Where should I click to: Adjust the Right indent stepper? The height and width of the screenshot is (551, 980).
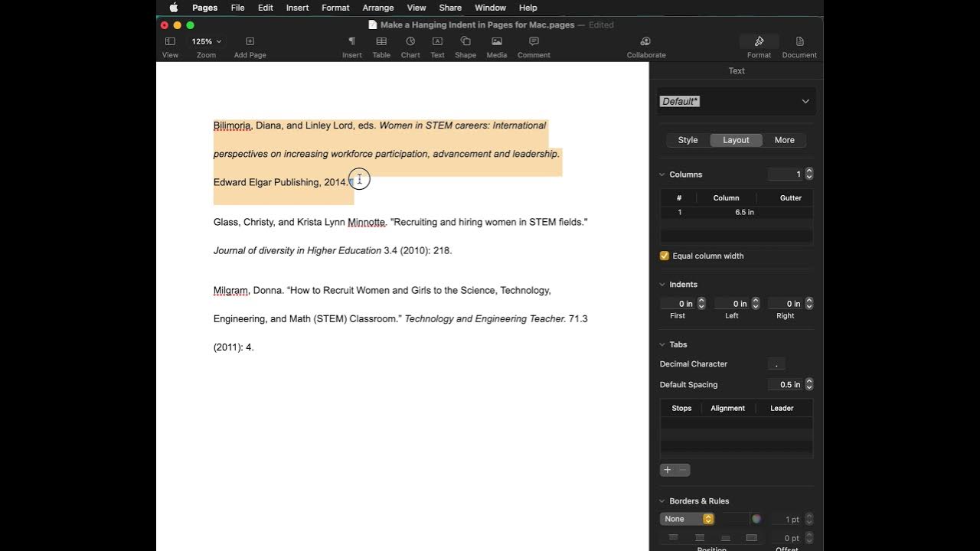(809, 304)
